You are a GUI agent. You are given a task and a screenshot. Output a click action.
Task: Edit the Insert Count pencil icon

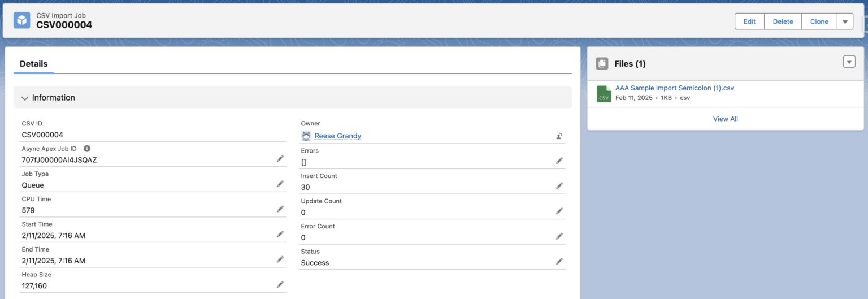pos(559,186)
